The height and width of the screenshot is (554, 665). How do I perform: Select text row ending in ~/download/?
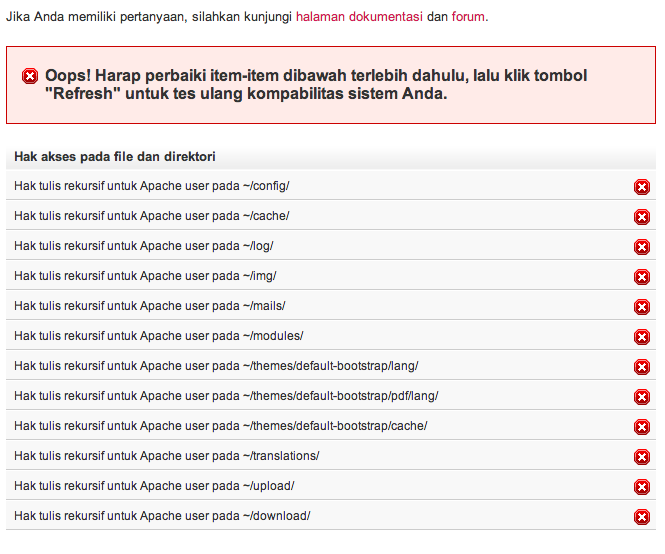[162, 516]
